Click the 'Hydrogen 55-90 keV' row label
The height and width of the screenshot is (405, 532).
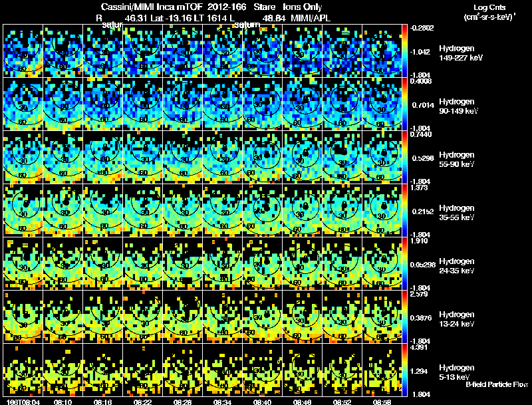(457, 160)
